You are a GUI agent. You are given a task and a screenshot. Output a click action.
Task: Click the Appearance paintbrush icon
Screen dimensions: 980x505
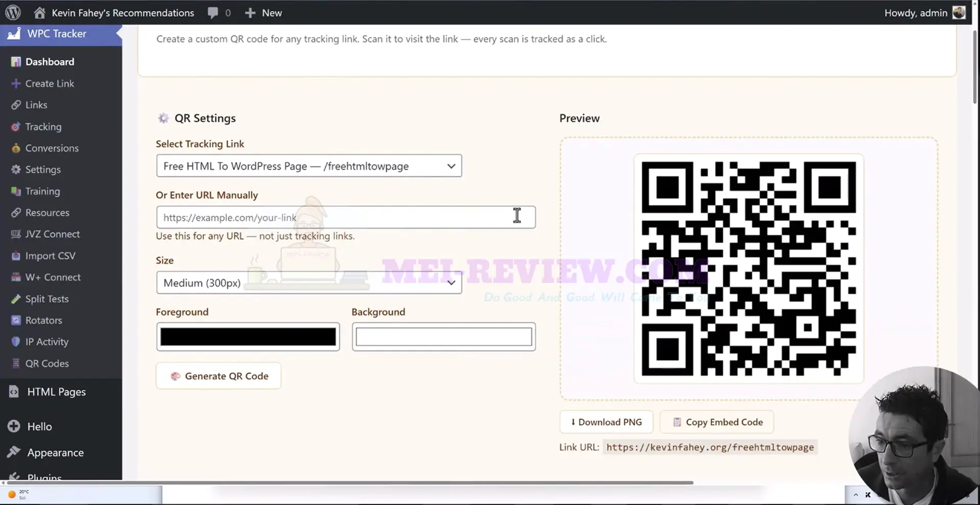pos(14,452)
